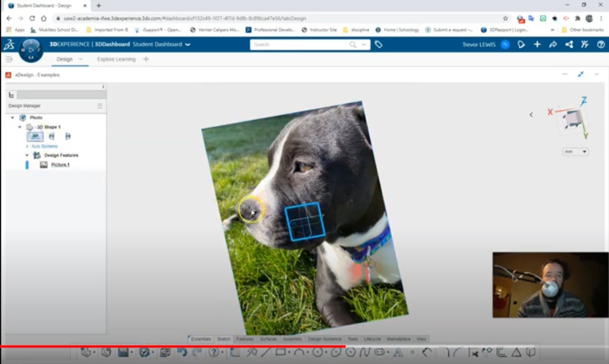Select the Text sketch tool

(398, 353)
